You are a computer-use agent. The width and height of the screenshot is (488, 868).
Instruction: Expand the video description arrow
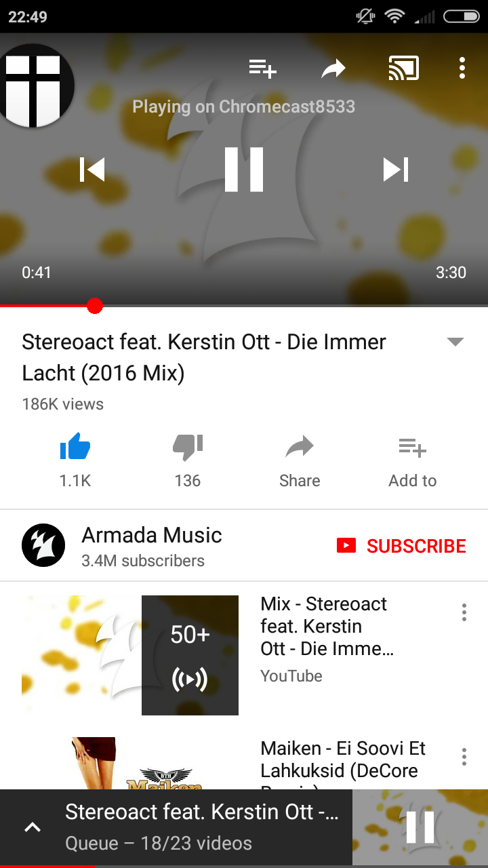pos(455,342)
